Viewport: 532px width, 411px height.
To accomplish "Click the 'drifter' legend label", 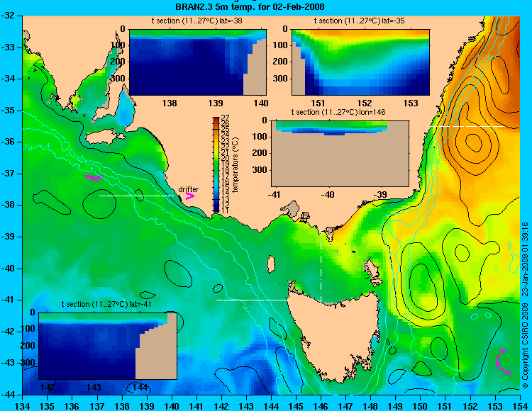I will pos(188,189).
